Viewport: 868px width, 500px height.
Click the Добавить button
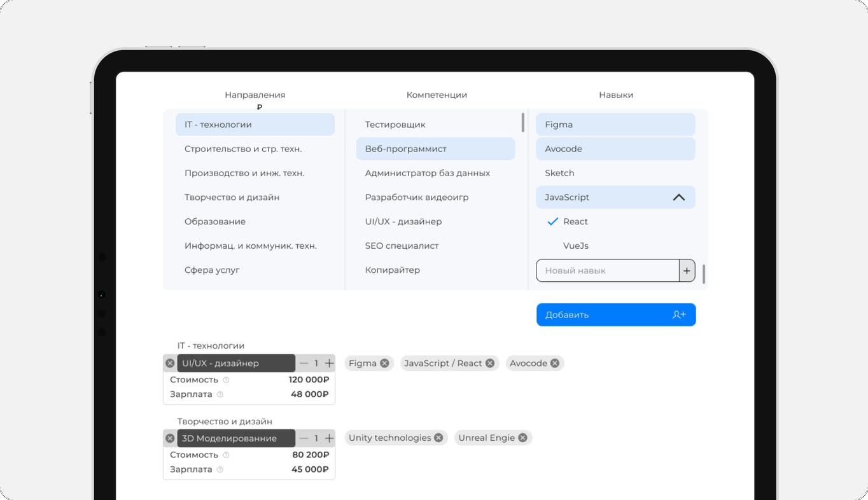pyautogui.click(x=616, y=315)
